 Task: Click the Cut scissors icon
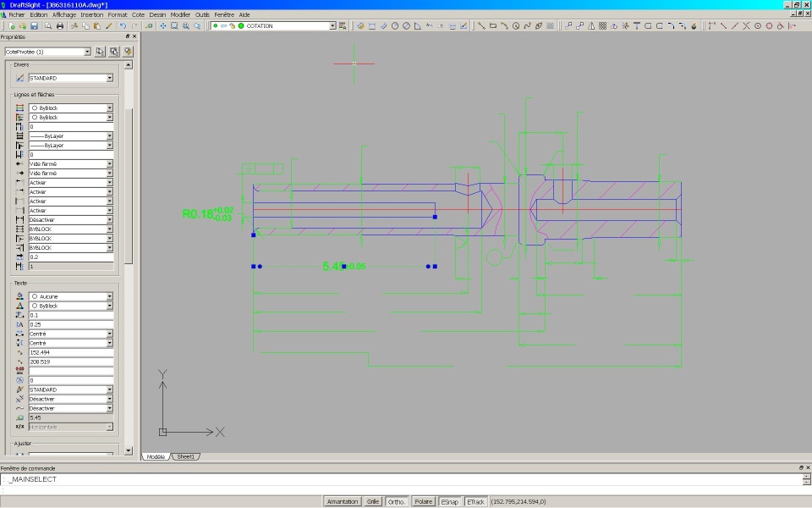(x=74, y=25)
